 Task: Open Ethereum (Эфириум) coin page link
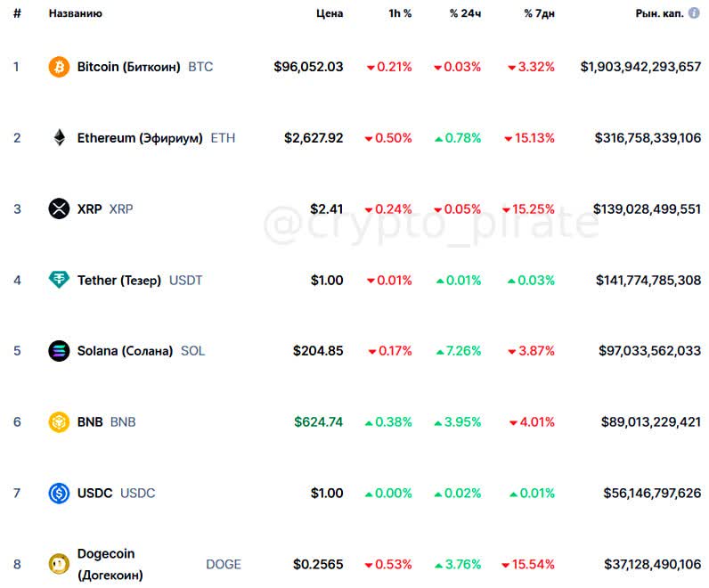tap(140, 138)
